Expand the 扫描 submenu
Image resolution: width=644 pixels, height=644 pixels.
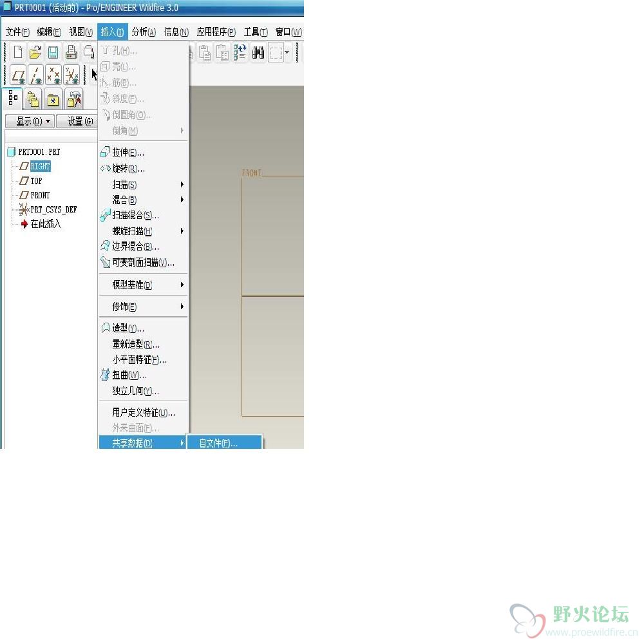pyautogui.click(x=143, y=184)
